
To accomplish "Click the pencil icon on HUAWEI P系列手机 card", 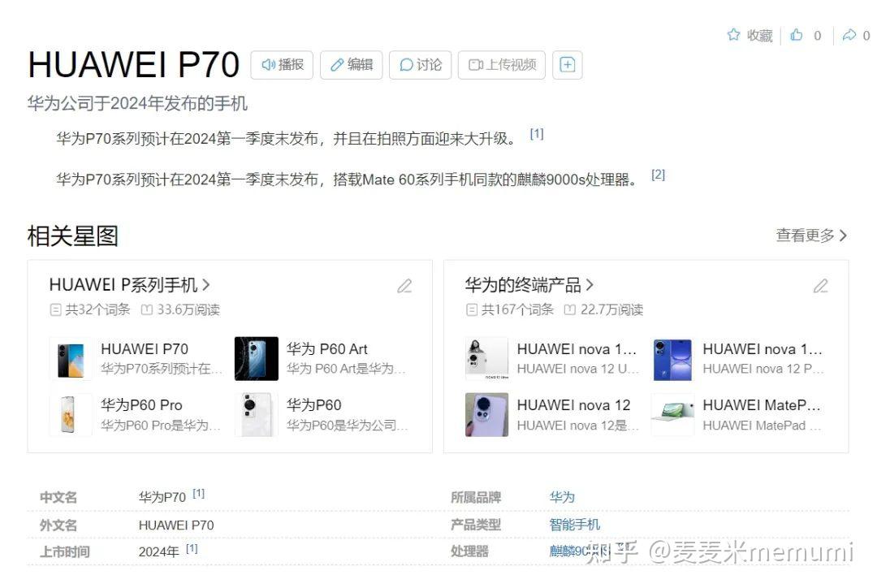I will (x=404, y=286).
